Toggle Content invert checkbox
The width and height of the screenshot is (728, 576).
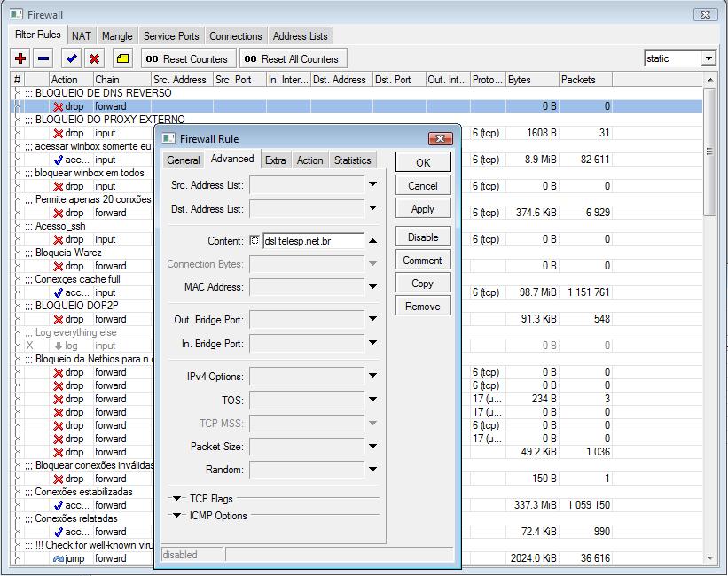point(254,240)
